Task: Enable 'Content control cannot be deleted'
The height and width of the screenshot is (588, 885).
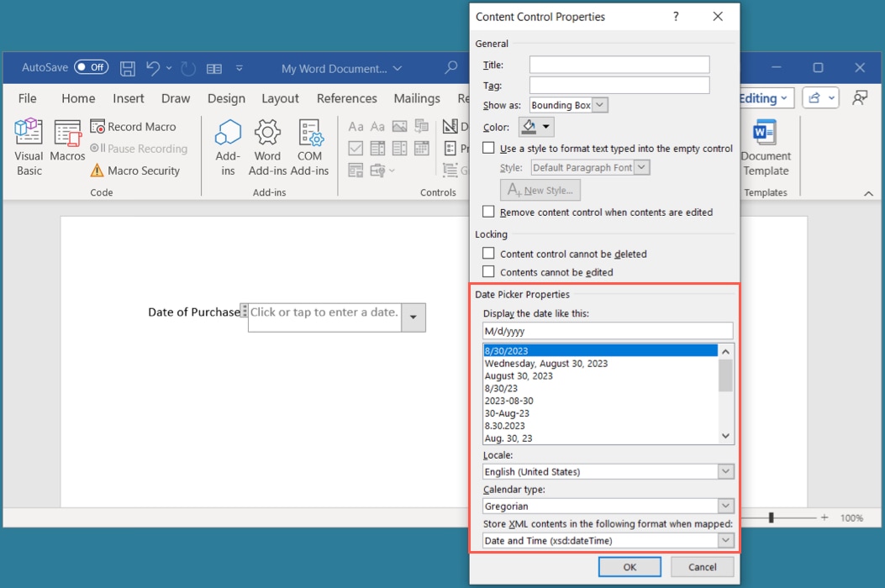Action: (488, 254)
